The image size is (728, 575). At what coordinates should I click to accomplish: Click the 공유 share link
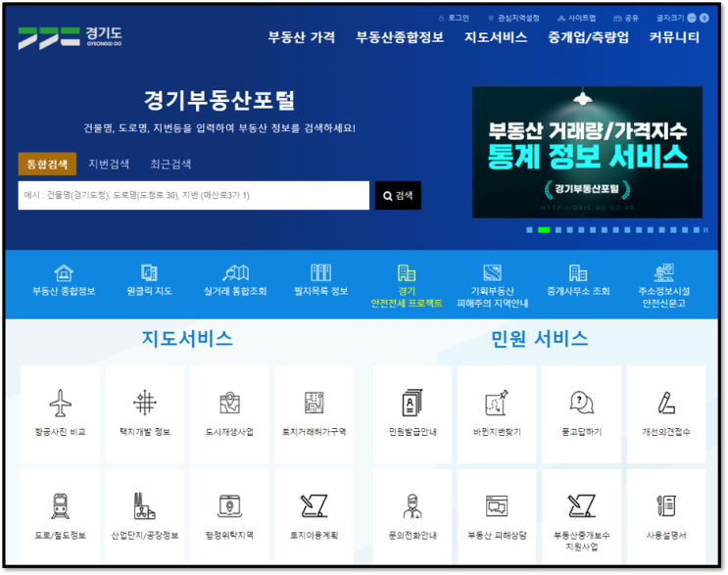pyautogui.click(x=626, y=18)
